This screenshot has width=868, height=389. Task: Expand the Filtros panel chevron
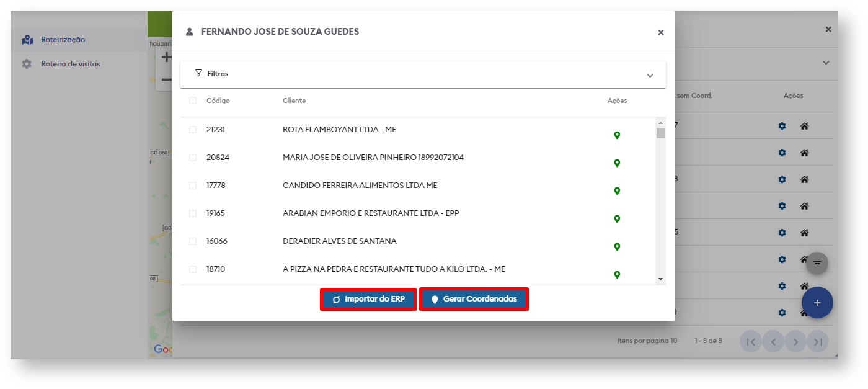tap(650, 76)
